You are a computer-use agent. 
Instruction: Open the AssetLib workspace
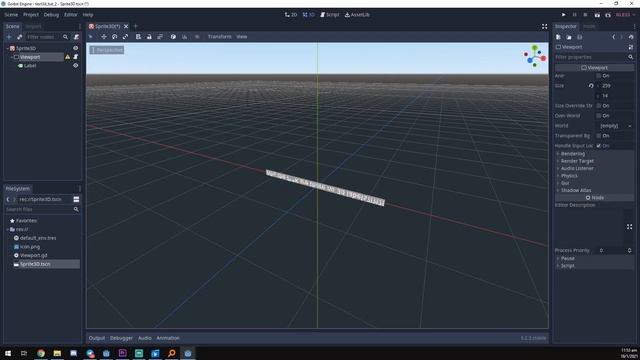click(357, 15)
